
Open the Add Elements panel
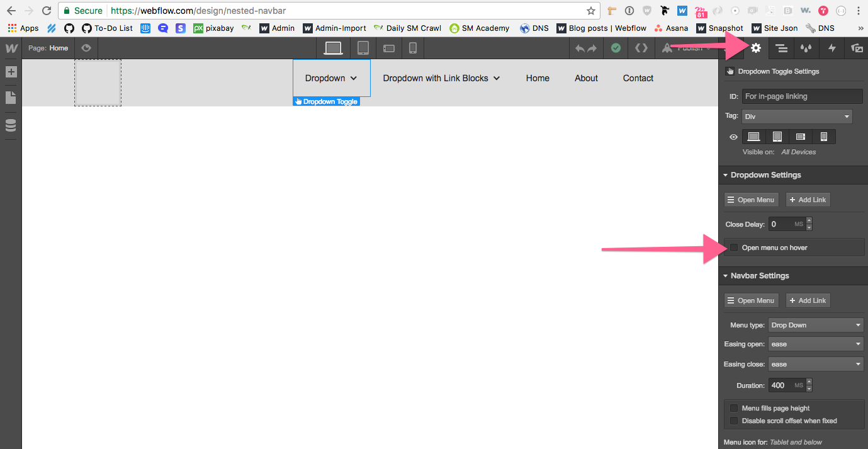click(11, 72)
